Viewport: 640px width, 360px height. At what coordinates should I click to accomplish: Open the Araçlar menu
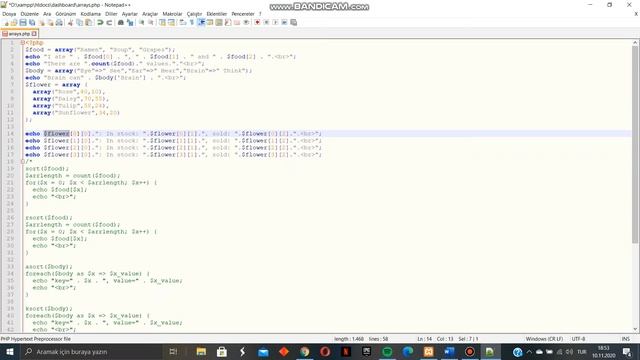click(x=150, y=14)
